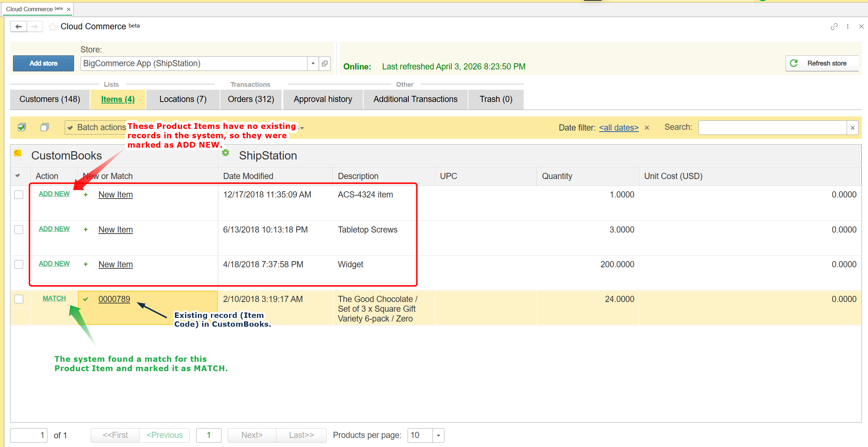Click the favorite star icon
The height and width of the screenshot is (447, 868).
tap(52, 27)
